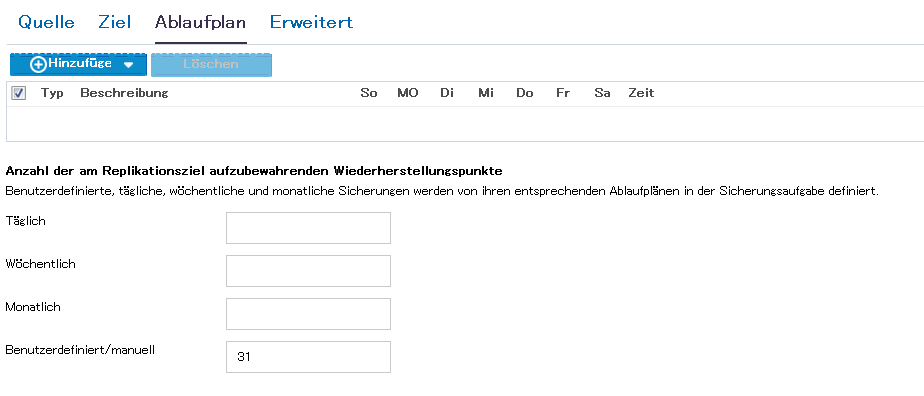Viewport: 924px width, 396px height.
Task: Open the Erweitert tab
Action: [x=311, y=22]
